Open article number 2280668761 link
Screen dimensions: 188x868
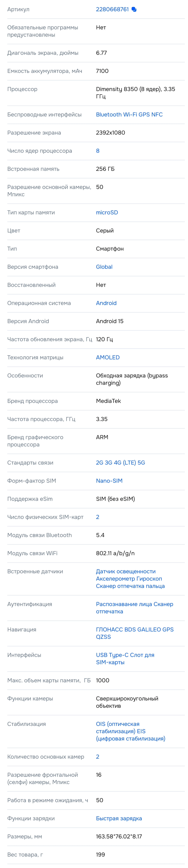(x=112, y=9)
